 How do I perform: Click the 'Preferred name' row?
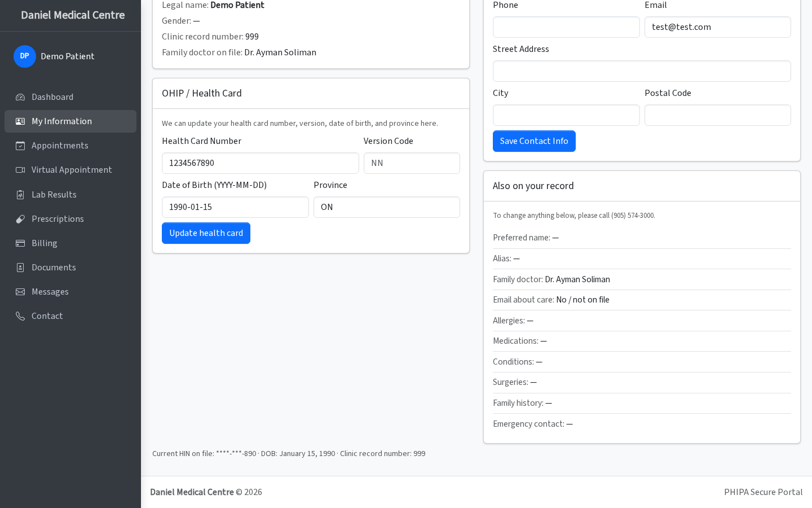tap(642, 238)
